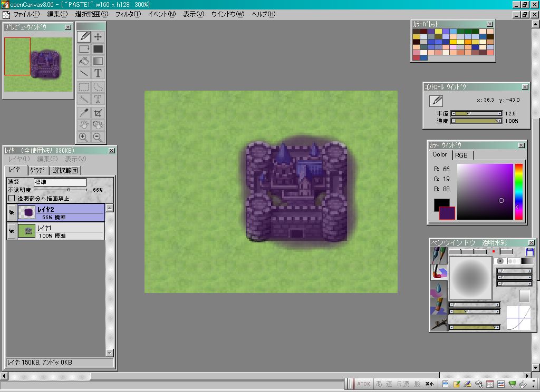Select the rotate rectangle tool
Screen dimensions: 540x392
click(84, 49)
